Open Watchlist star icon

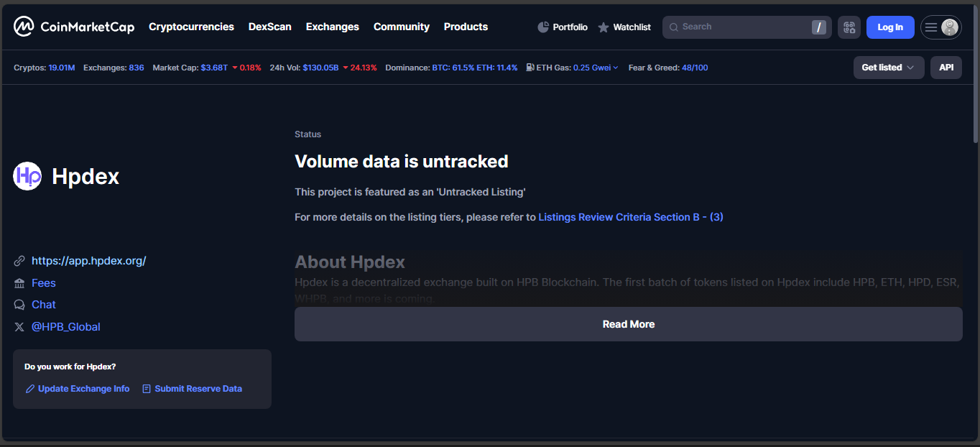coord(604,27)
